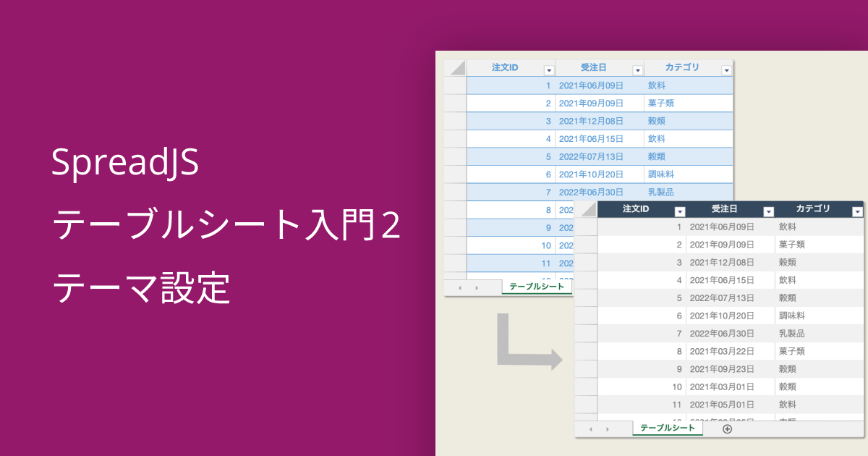
Task: Open 注文ID filter dropdown in the blue table
Action: (x=548, y=70)
